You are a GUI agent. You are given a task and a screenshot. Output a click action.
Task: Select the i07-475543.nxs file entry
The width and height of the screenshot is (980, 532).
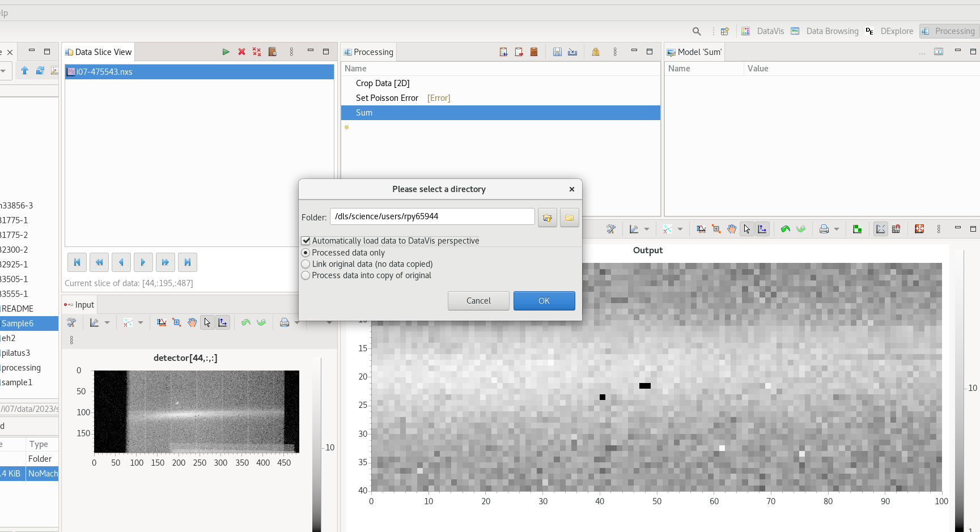point(200,72)
